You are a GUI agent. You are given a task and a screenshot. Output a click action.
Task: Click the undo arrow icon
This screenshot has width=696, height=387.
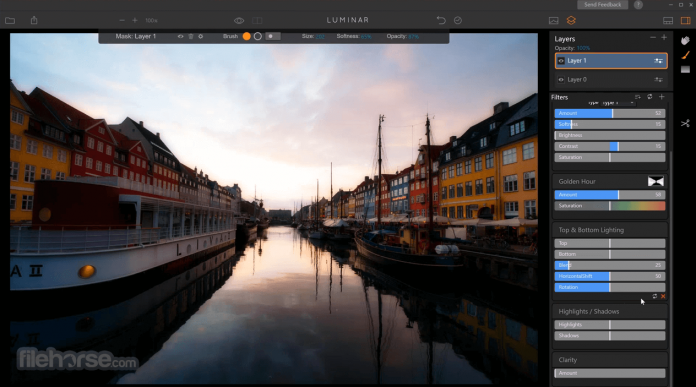tap(441, 20)
